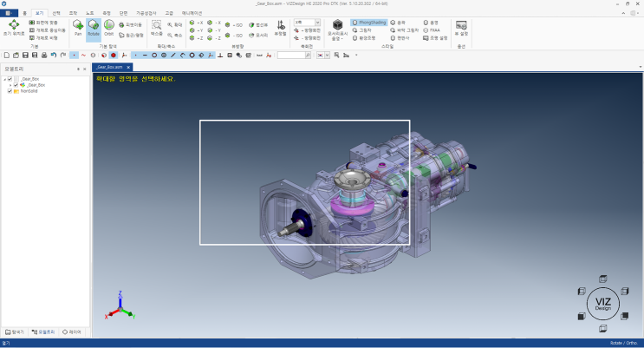
Task: Click 개체로 비행 button
Action: coord(43,38)
